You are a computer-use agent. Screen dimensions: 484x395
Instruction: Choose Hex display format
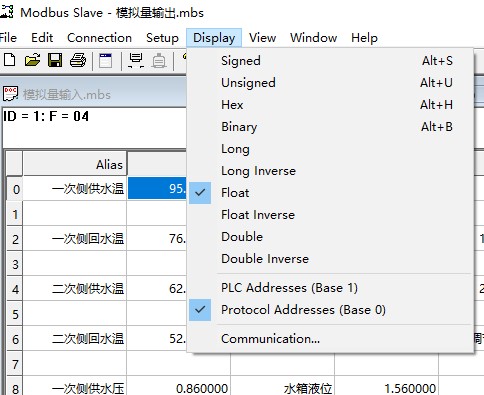[x=330, y=105]
